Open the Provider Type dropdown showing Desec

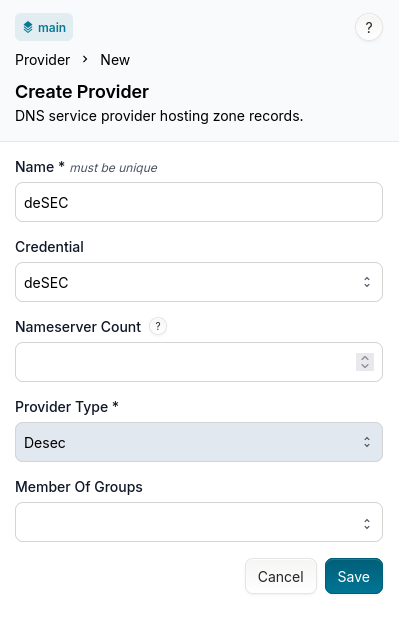pyautogui.click(x=199, y=442)
